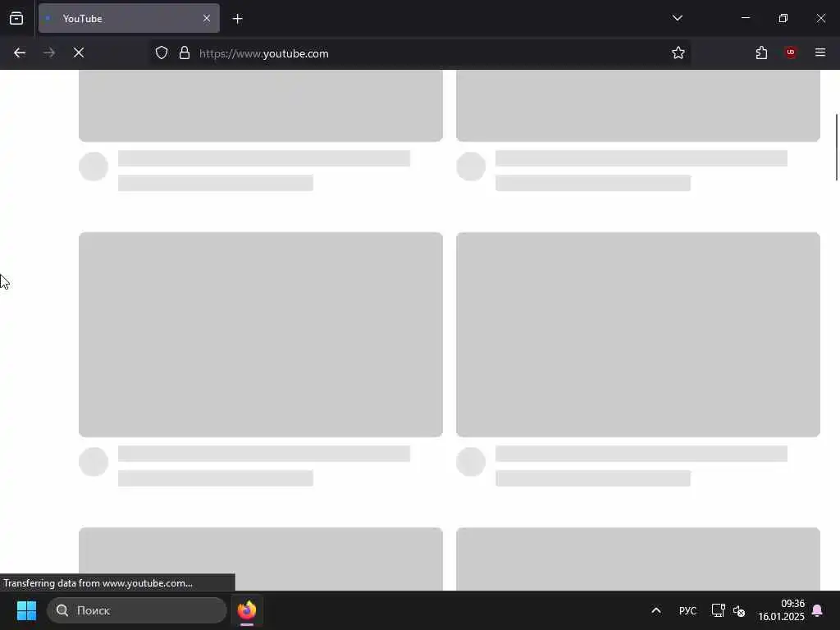Go forward one page
Screen dimensions: 840x630
pyautogui.click(x=49, y=53)
